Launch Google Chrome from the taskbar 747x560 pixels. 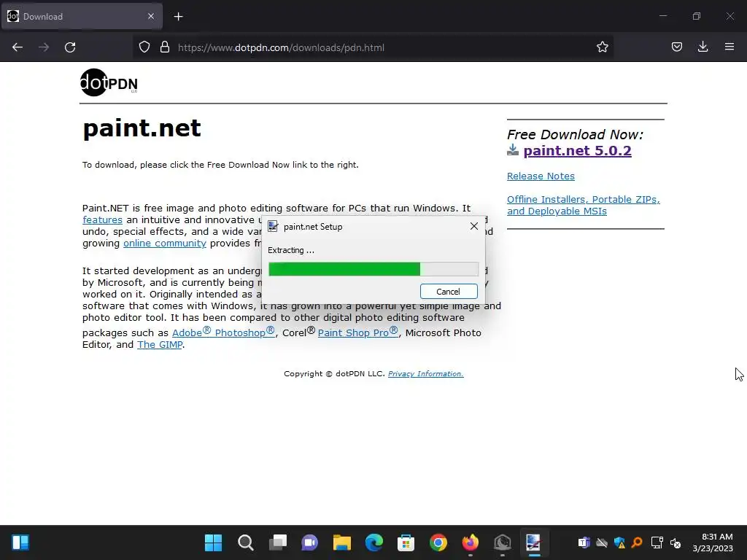pyautogui.click(x=438, y=542)
